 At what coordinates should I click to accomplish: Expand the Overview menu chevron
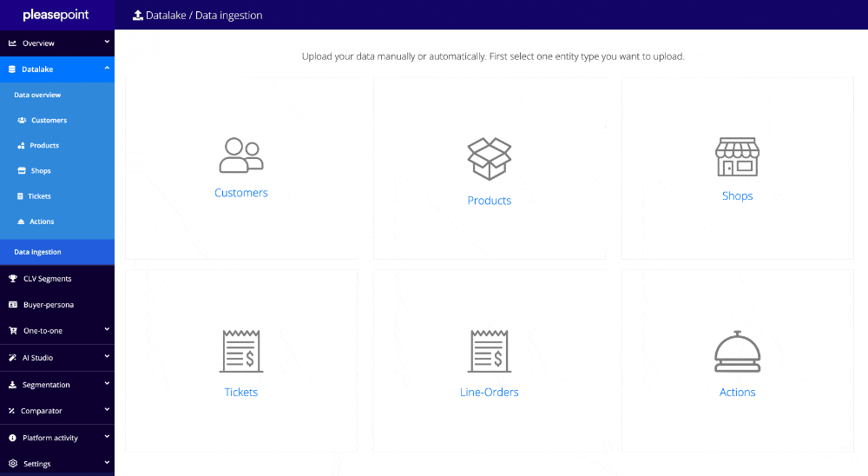107,42
